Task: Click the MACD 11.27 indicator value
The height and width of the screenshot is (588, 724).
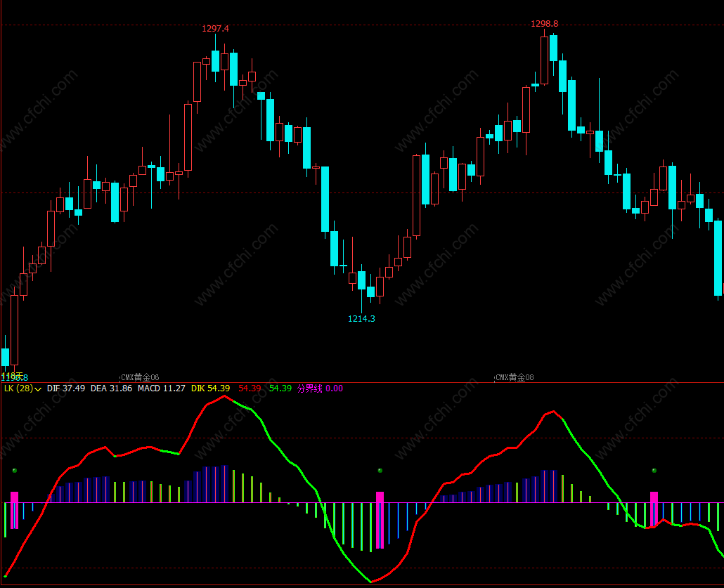Action: coord(161,388)
